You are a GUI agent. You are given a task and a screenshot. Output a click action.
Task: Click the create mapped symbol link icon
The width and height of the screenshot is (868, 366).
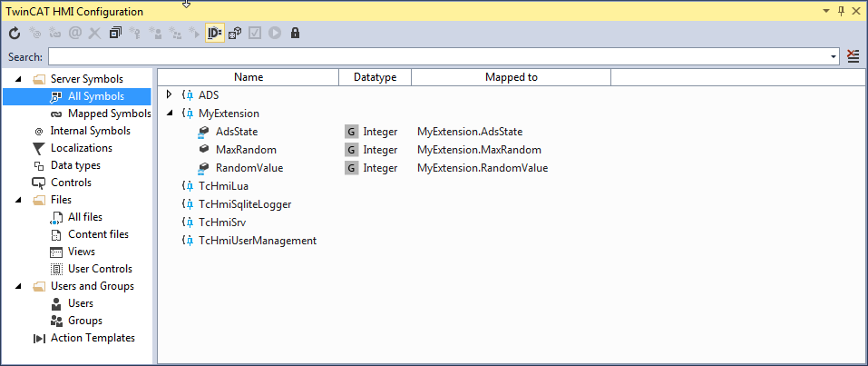click(x=54, y=34)
